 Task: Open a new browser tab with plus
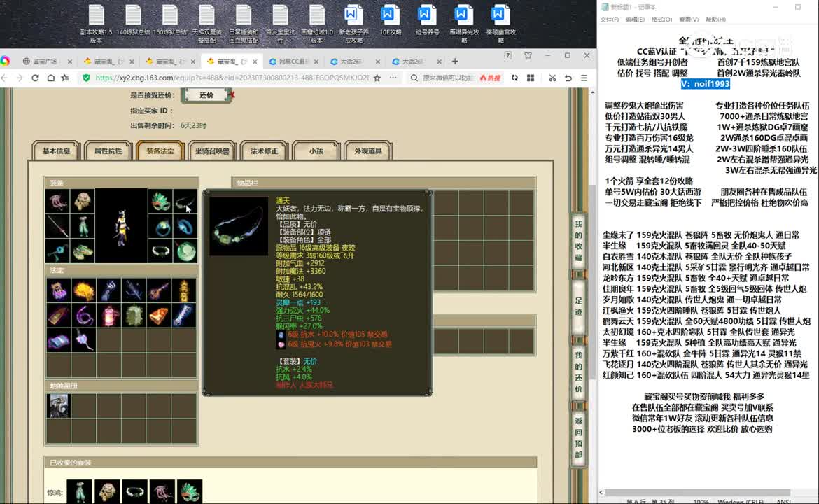pos(455,61)
